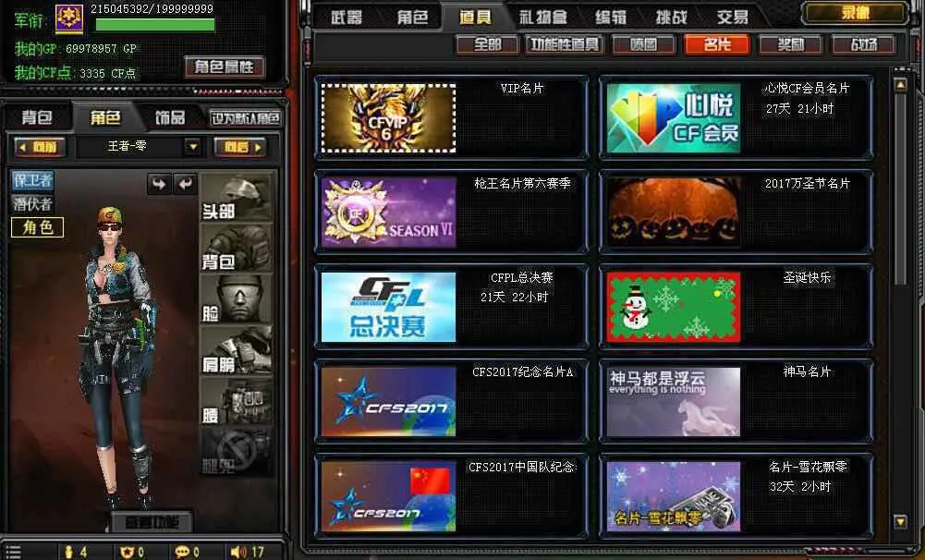Open the bottom-left list menu icon
925x560 pixels.
[x=13, y=552]
